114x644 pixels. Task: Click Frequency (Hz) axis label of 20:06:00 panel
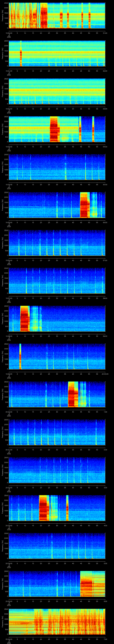pyautogui.click(x=3, y=621)
